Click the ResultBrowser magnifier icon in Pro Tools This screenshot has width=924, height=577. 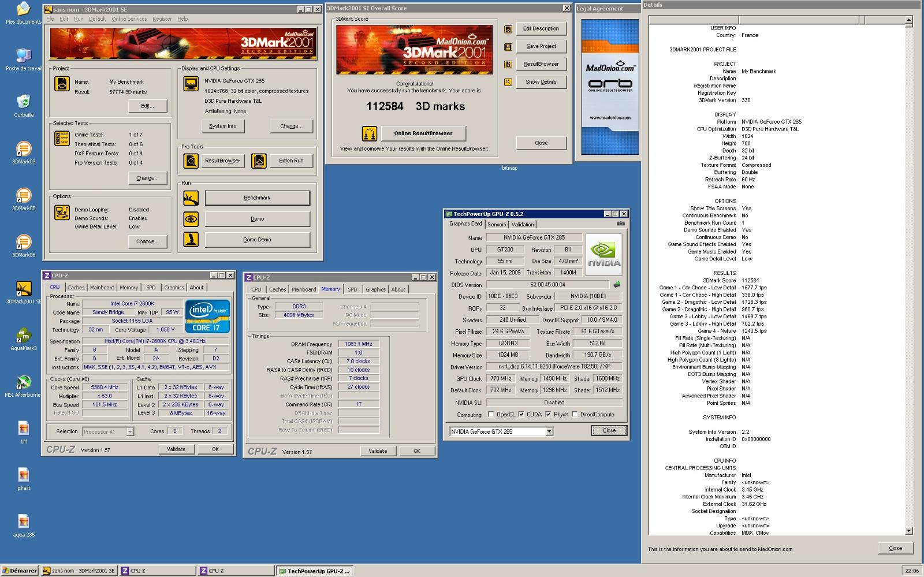[191, 161]
